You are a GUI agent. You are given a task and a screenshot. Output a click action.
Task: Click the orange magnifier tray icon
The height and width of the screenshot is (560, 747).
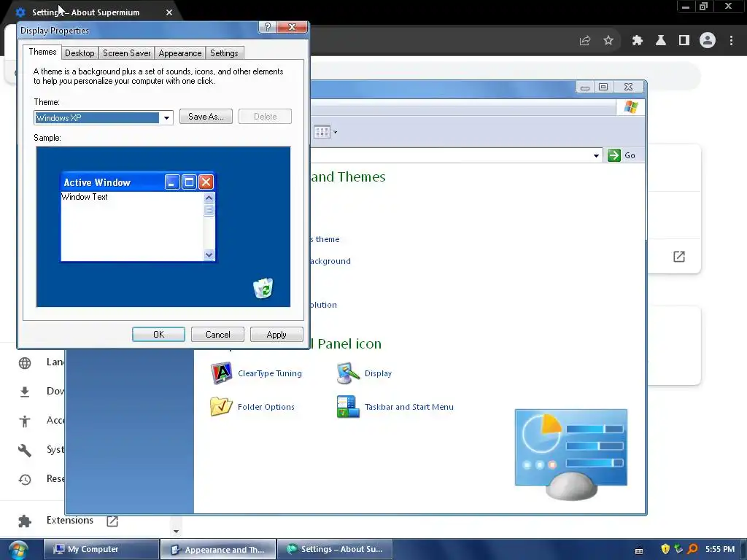(x=693, y=549)
